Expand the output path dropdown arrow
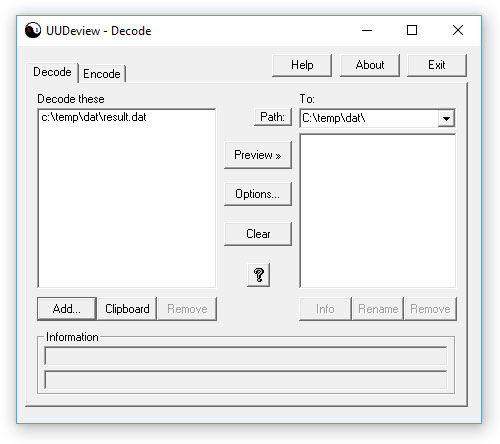 tap(446, 118)
